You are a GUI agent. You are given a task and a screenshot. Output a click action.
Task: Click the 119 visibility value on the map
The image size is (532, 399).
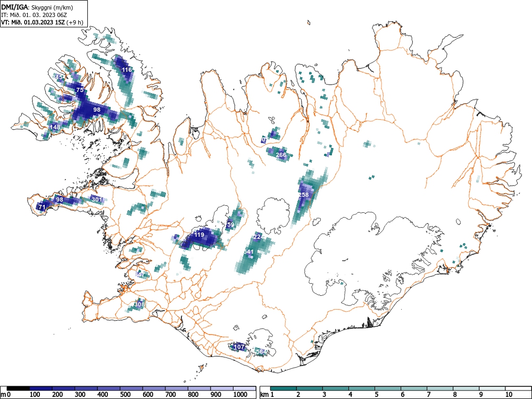coord(199,235)
